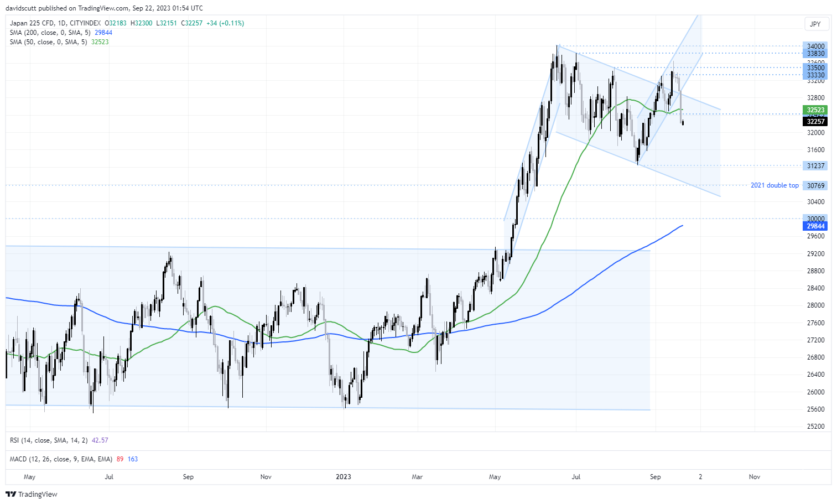Click the MACD value 163
This screenshot has width=837, height=504.
tap(133, 459)
